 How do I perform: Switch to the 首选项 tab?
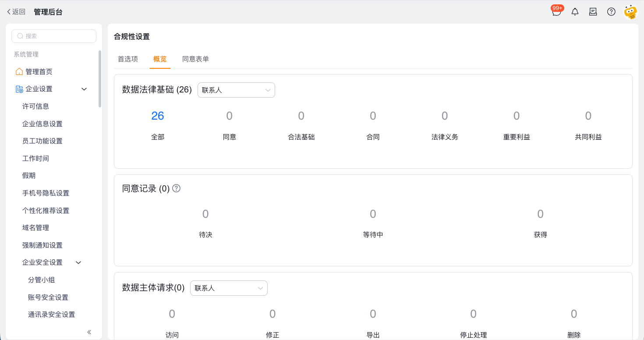tap(128, 59)
